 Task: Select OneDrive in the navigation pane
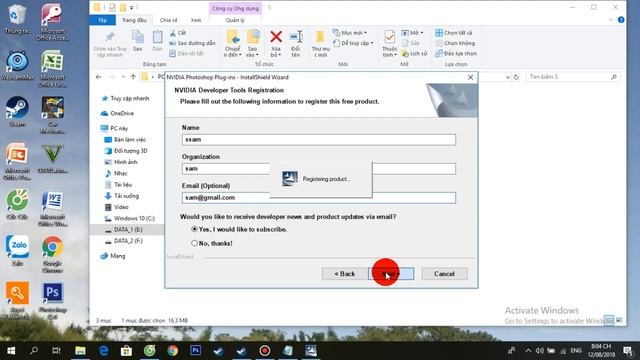pos(122,113)
